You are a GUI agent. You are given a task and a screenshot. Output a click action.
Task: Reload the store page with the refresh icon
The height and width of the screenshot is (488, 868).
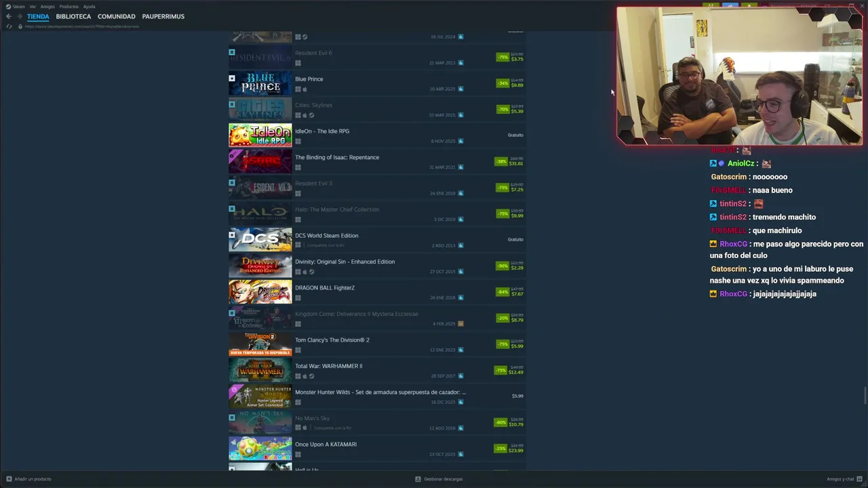(x=9, y=26)
